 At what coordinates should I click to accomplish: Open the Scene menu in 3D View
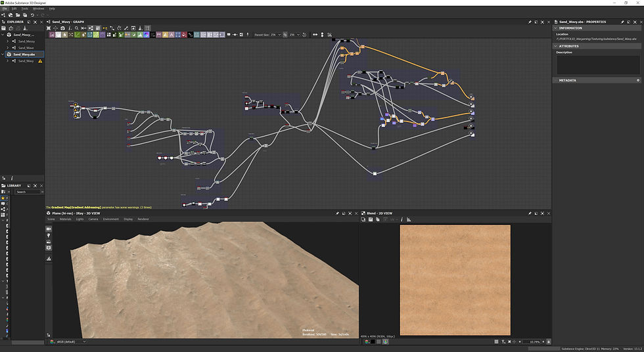click(x=51, y=219)
